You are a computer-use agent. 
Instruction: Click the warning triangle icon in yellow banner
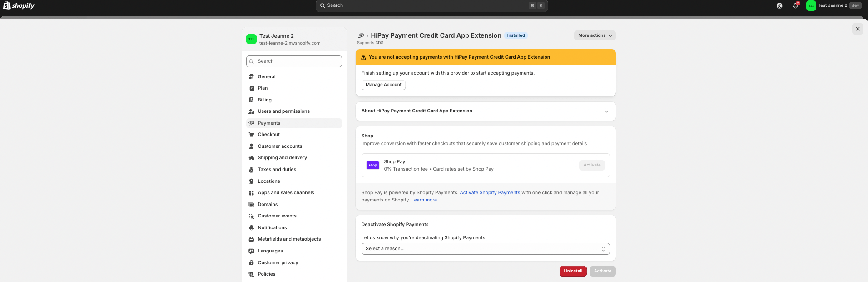pos(363,58)
